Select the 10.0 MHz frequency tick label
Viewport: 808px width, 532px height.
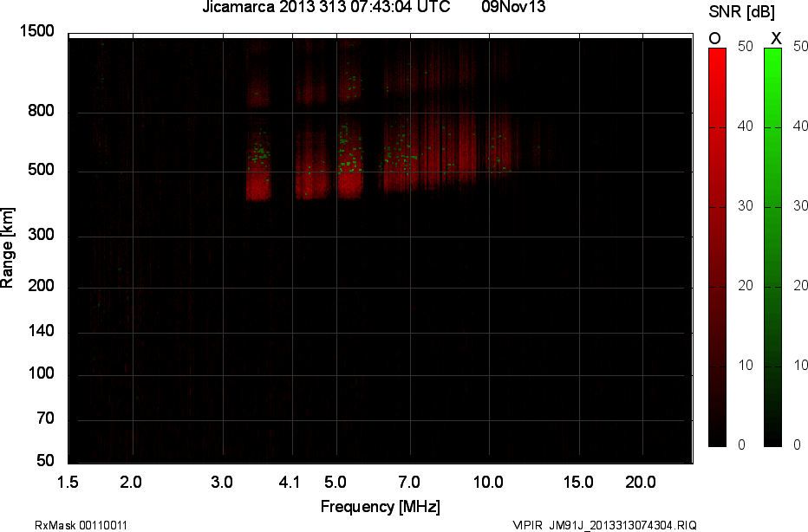489,482
